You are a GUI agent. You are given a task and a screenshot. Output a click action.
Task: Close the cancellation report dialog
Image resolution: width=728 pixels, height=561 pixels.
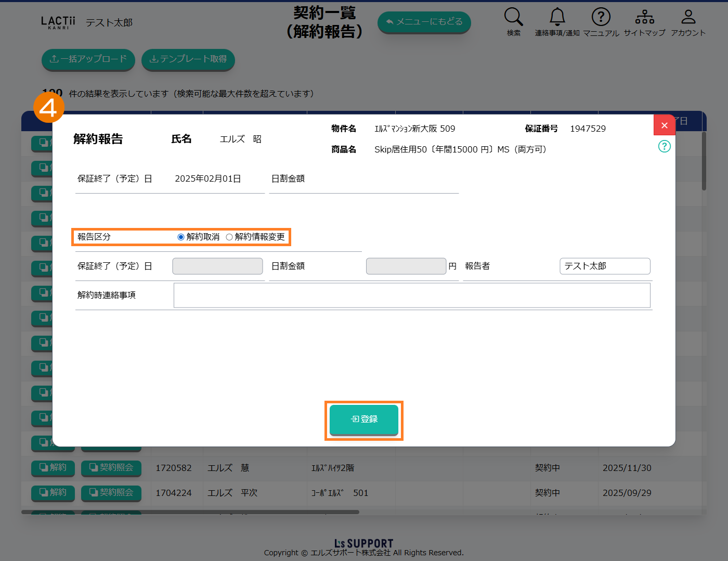pos(664,125)
